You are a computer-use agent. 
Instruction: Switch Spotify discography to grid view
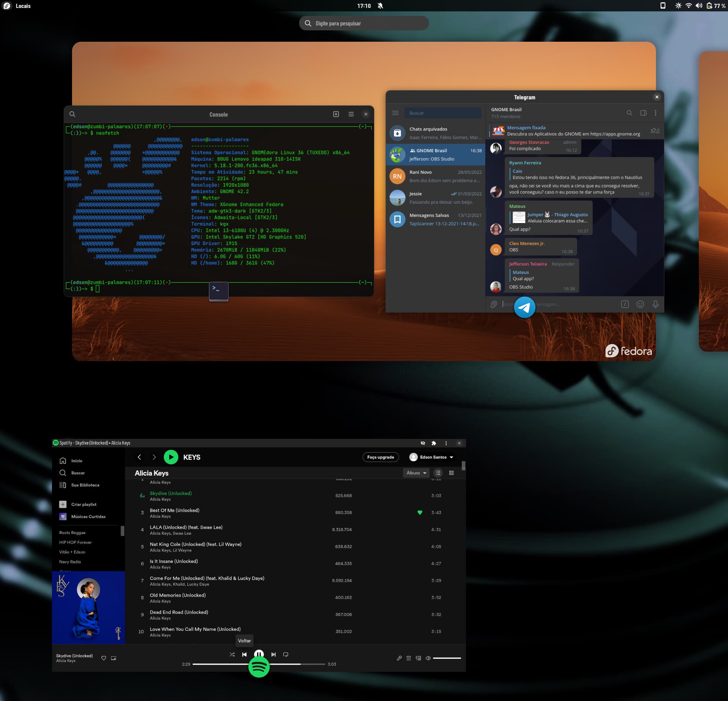pos(451,473)
